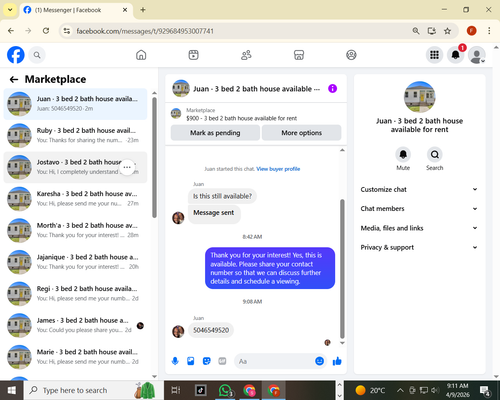This screenshot has height=400, width=500.
Task: Open conversation info purple icon
Action: click(332, 89)
